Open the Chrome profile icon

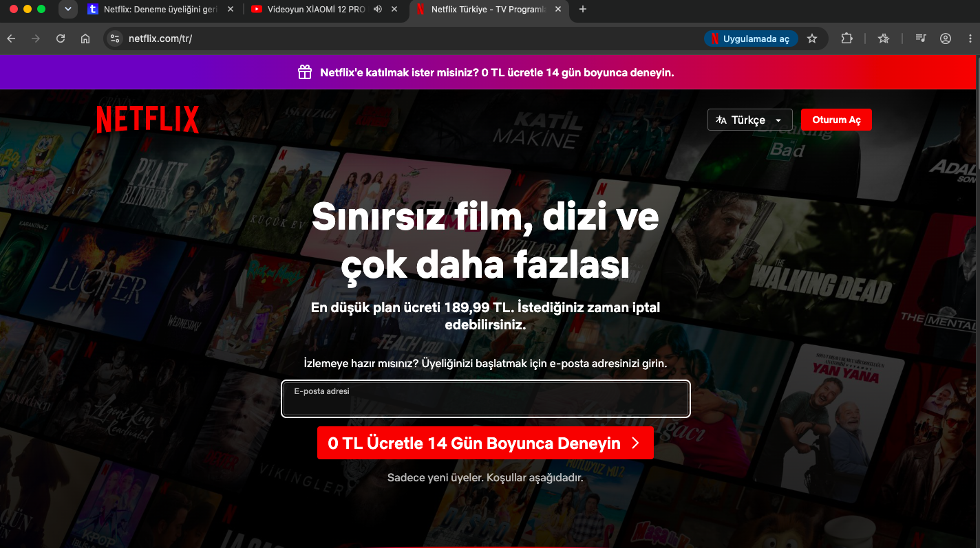(946, 39)
